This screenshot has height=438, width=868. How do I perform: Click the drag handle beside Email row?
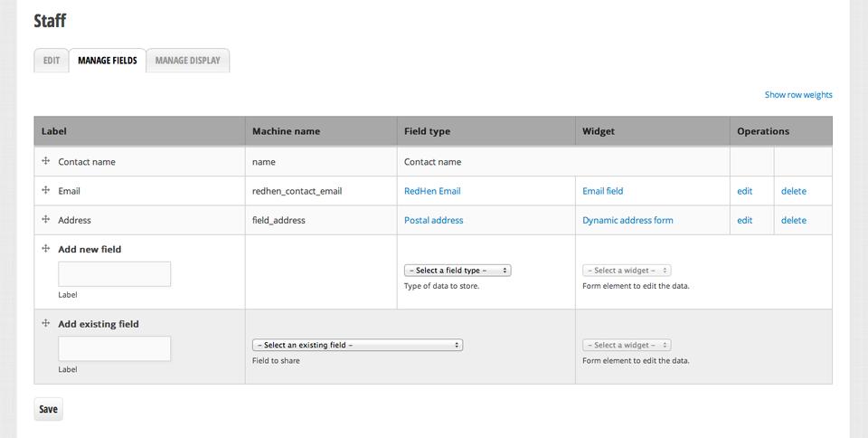[45, 191]
